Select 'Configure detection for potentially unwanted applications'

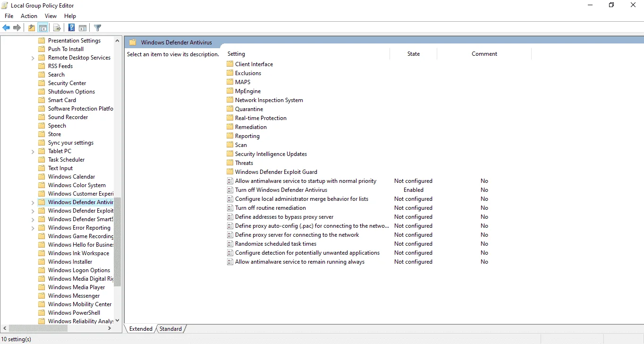pos(307,253)
